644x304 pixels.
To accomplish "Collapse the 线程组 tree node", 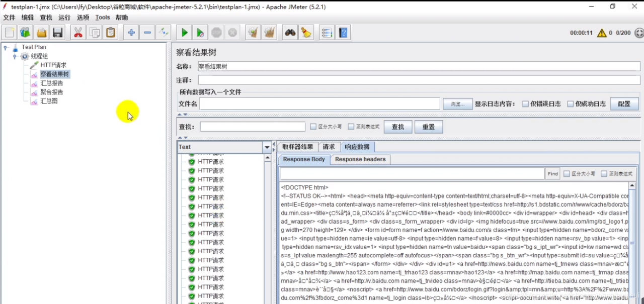I will [15, 56].
